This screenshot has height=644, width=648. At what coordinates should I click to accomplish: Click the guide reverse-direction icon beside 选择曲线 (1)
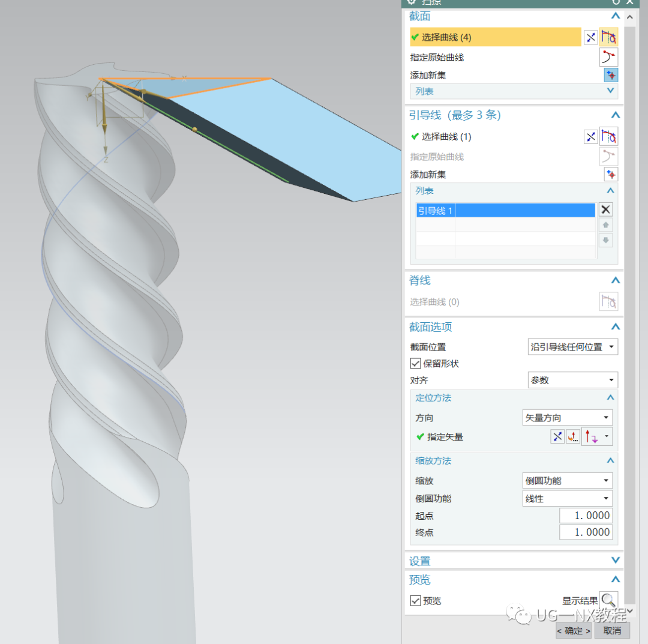(590, 136)
